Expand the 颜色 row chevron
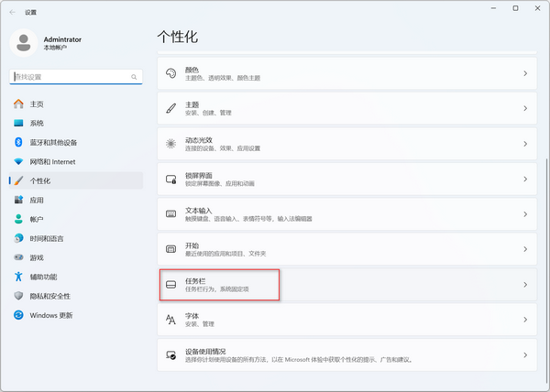The image size is (550, 392). [x=525, y=73]
